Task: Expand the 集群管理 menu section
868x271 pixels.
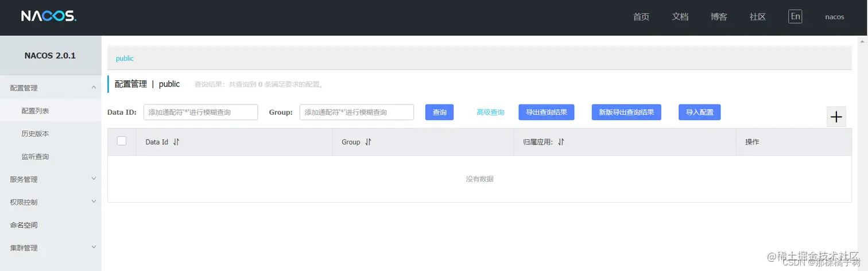Action: click(x=51, y=248)
